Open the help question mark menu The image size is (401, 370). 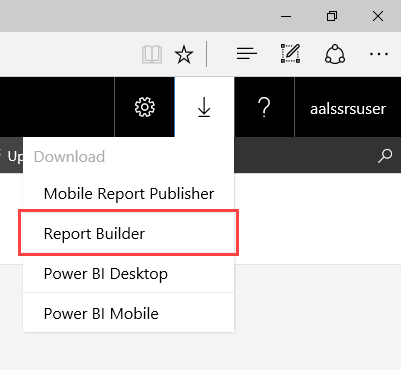[x=264, y=107]
